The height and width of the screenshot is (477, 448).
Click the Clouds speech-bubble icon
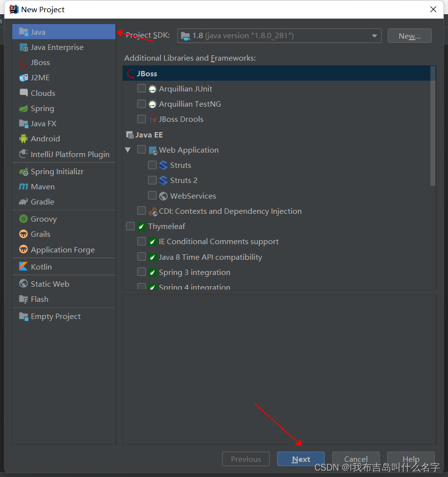point(23,93)
